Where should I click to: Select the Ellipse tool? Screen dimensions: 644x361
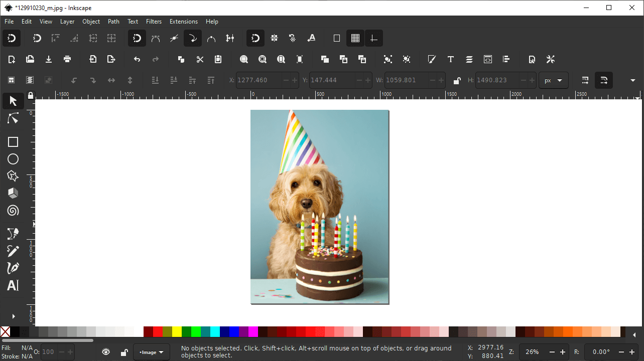(13, 159)
